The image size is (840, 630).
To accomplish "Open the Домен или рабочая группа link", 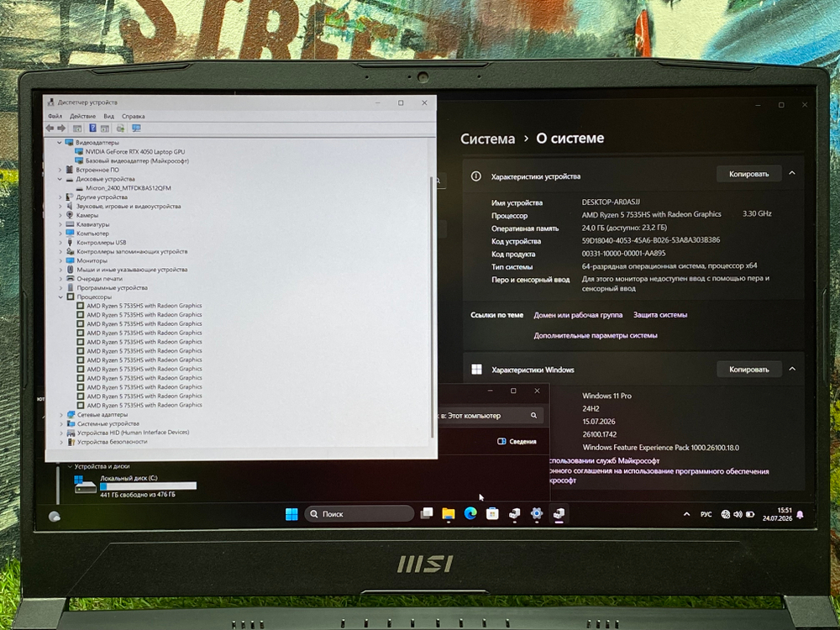I will point(578,315).
